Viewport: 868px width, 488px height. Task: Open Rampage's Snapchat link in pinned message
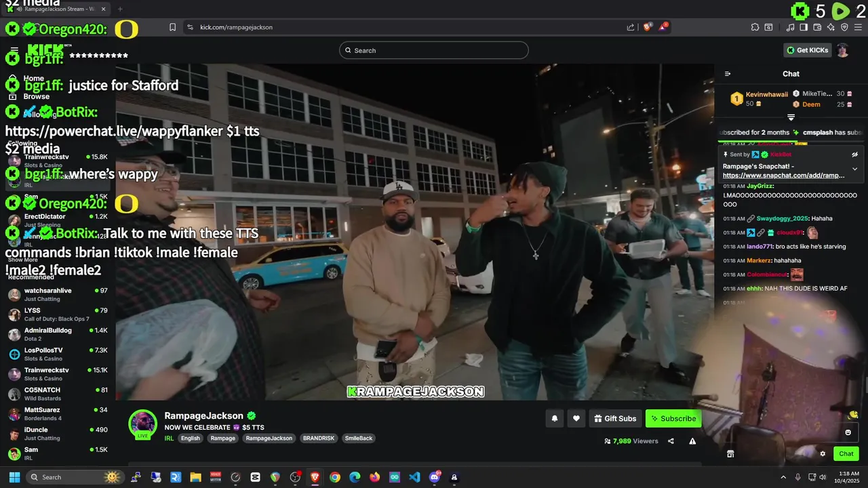pos(783,176)
